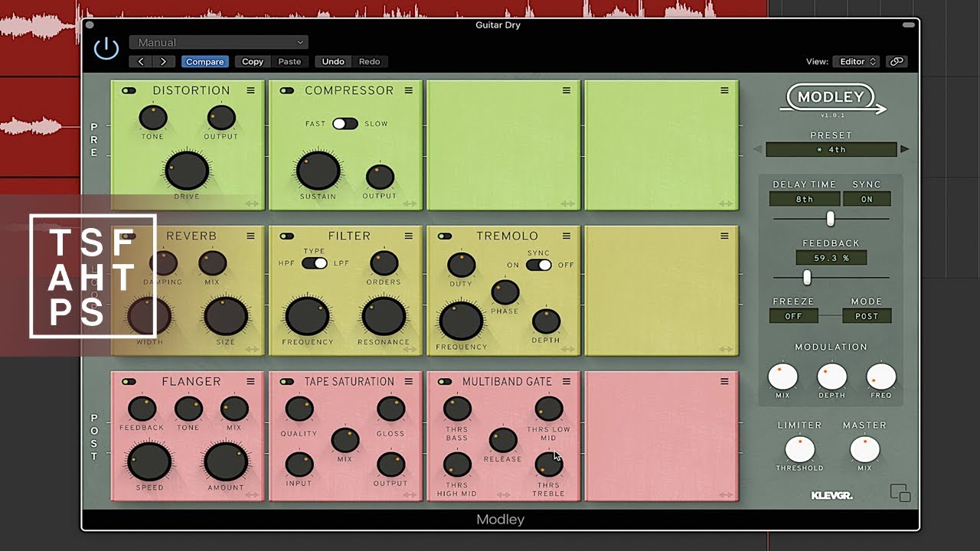Viewport: 980px width, 551px height.
Task: Click the Compare button
Action: click(205, 62)
